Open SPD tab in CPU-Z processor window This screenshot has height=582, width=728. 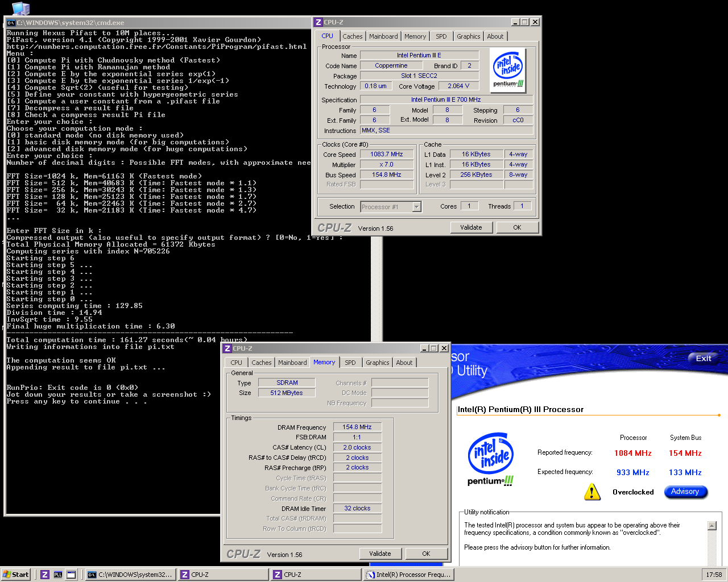click(x=441, y=36)
